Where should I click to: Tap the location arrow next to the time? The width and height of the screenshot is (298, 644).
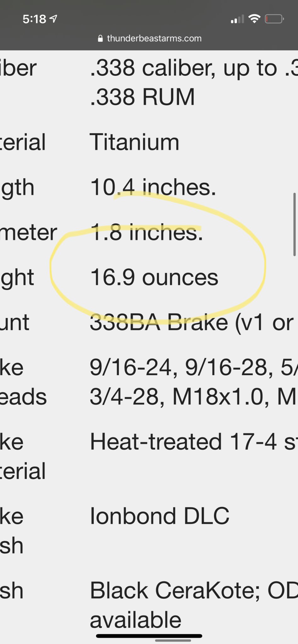click(x=53, y=19)
